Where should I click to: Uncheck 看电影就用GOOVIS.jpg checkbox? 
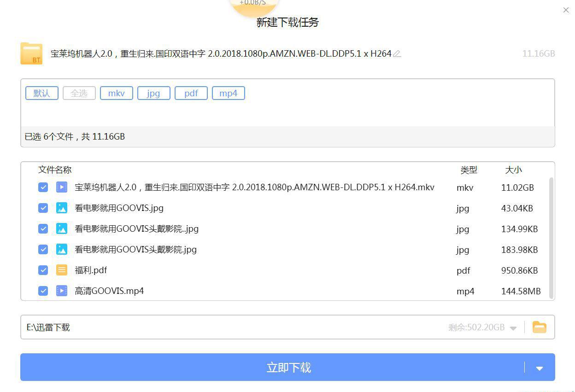(x=43, y=208)
